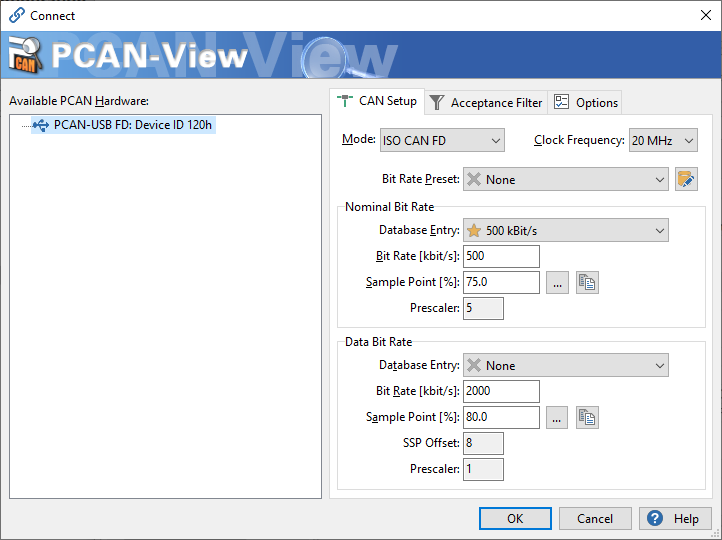
Task: Click data Sample Point field showing 80.0
Action: [x=501, y=417]
